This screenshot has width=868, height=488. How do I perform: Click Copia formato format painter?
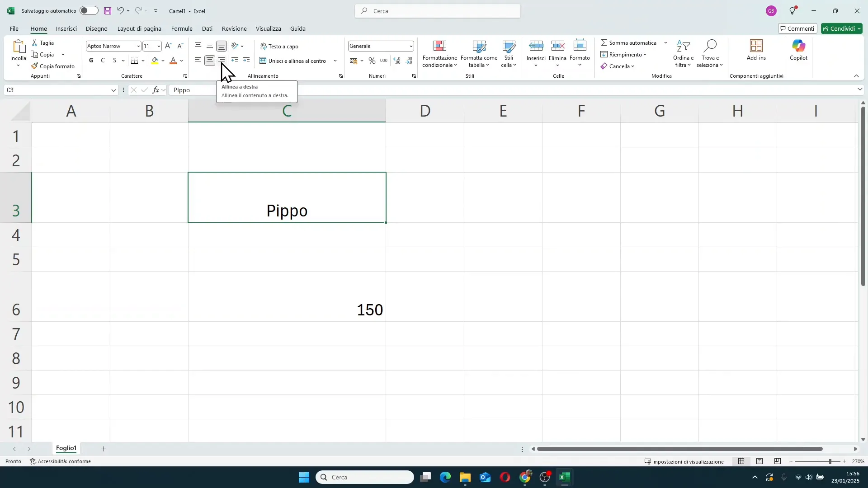(53, 66)
